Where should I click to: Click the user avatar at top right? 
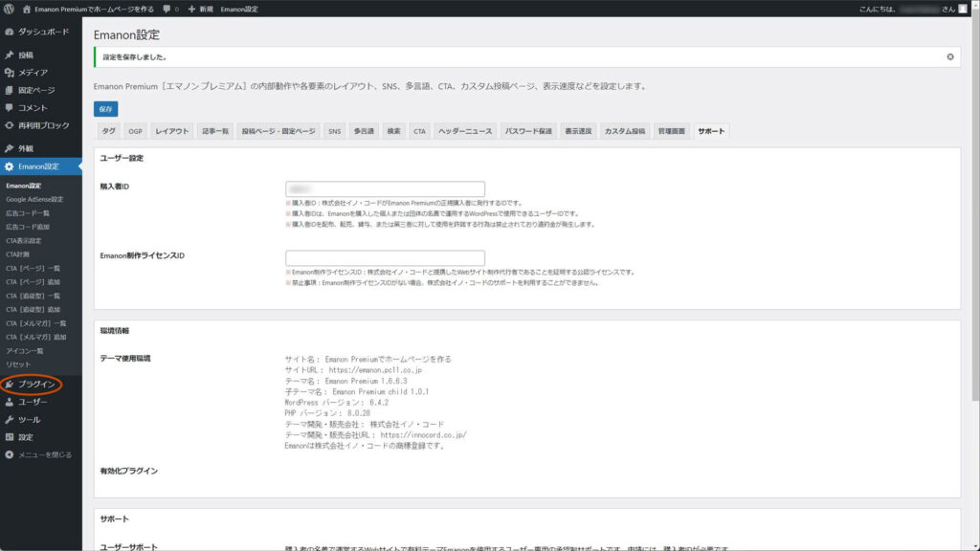964,8
